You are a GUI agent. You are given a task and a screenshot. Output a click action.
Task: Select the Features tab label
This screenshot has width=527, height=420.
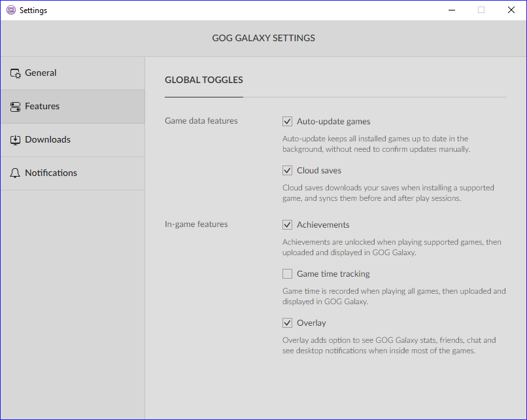pyautogui.click(x=42, y=106)
